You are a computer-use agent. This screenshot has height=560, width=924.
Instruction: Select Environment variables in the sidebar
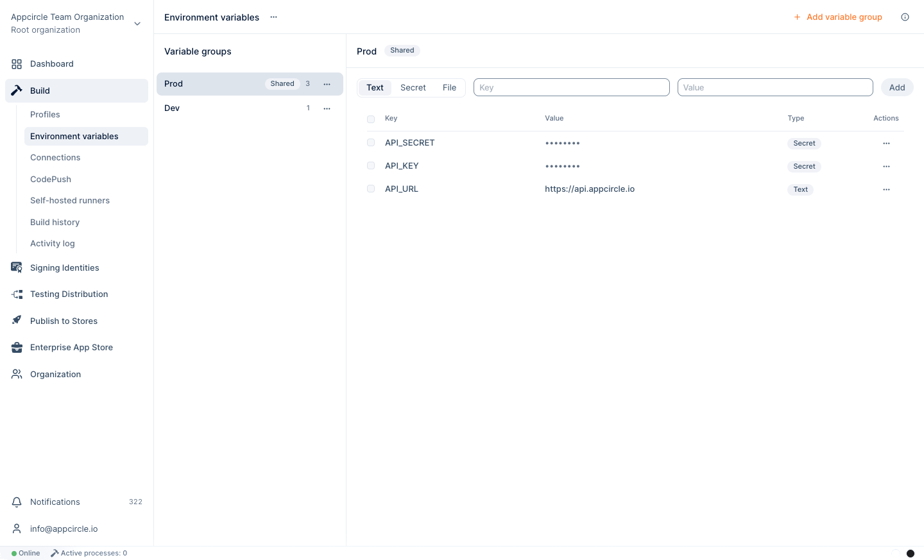coord(86,136)
